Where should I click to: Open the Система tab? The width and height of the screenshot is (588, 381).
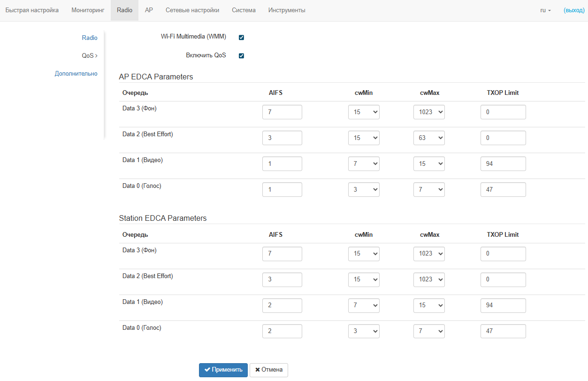pyautogui.click(x=244, y=10)
